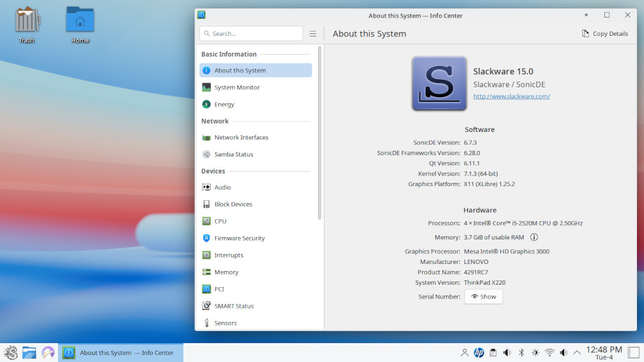Click the X11 (XLibre) 1.25.2 value

489,184
